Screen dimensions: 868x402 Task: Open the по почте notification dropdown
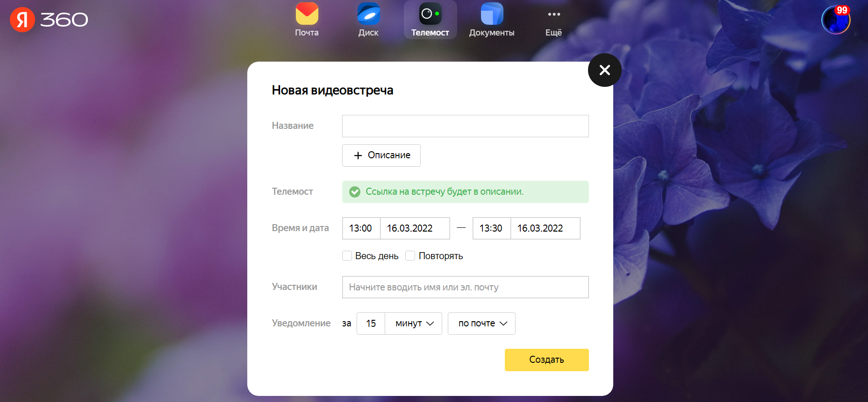click(x=481, y=324)
